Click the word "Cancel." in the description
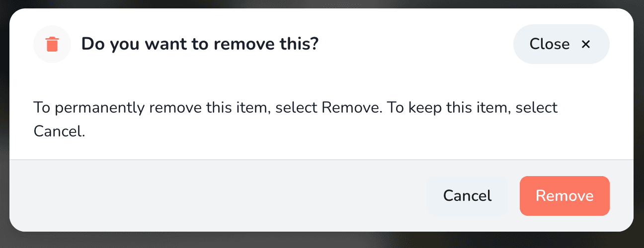Image resolution: width=644 pixels, height=248 pixels. (59, 131)
